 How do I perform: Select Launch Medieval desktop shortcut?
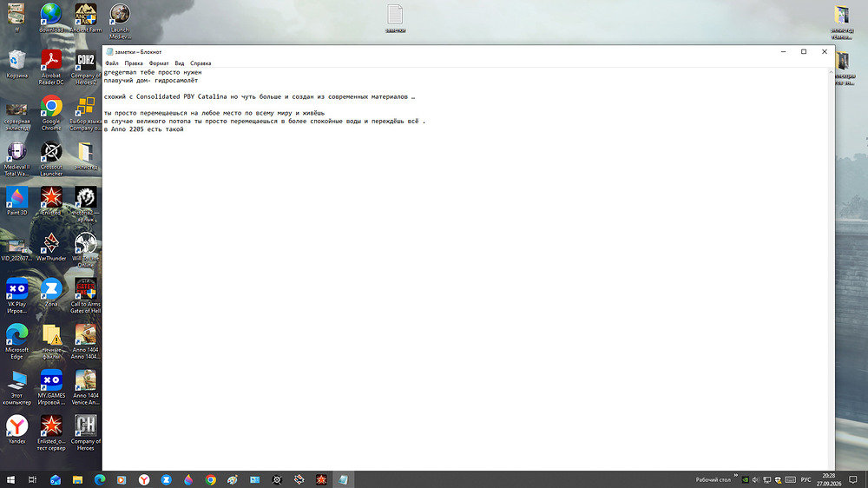(x=120, y=22)
